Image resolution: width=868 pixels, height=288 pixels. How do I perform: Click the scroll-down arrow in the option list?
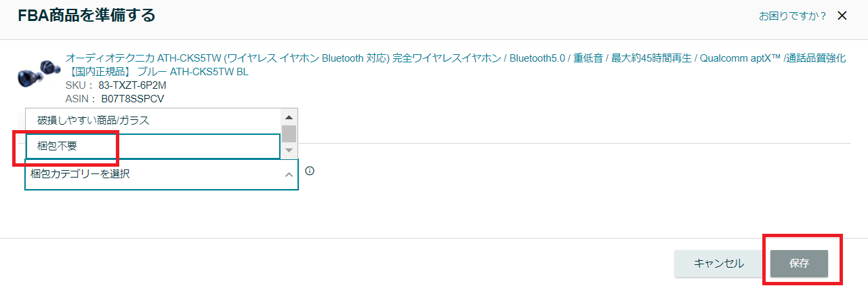click(x=289, y=150)
